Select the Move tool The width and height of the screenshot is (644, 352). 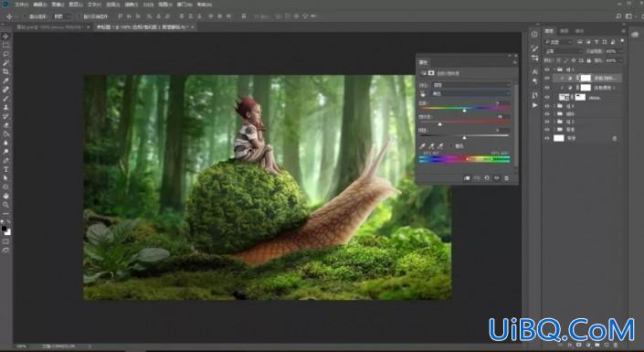point(5,37)
